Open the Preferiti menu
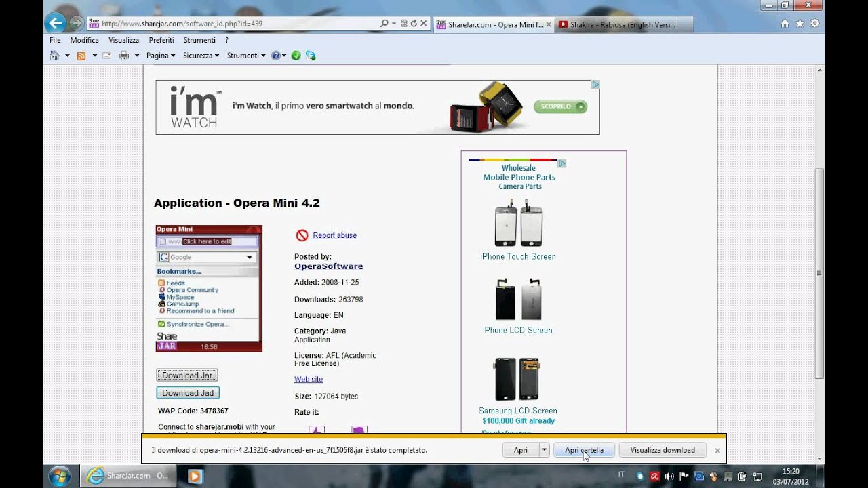The height and width of the screenshot is (488, 868). click(x=161, y=40)
